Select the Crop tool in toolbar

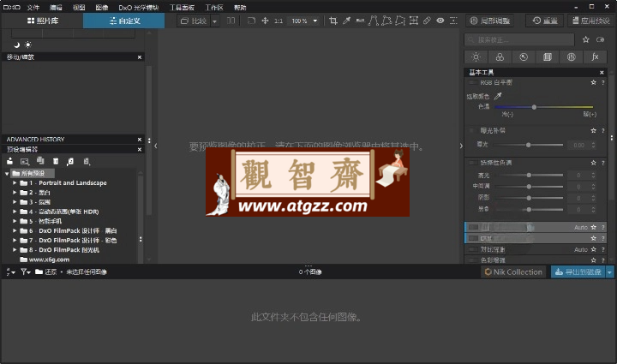click(x=332, y=21)
